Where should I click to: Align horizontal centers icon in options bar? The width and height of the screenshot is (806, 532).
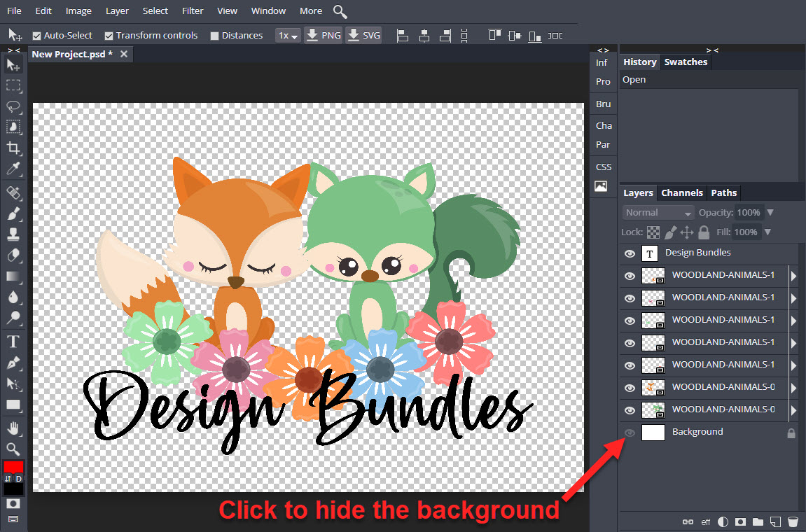pos(424,36)
